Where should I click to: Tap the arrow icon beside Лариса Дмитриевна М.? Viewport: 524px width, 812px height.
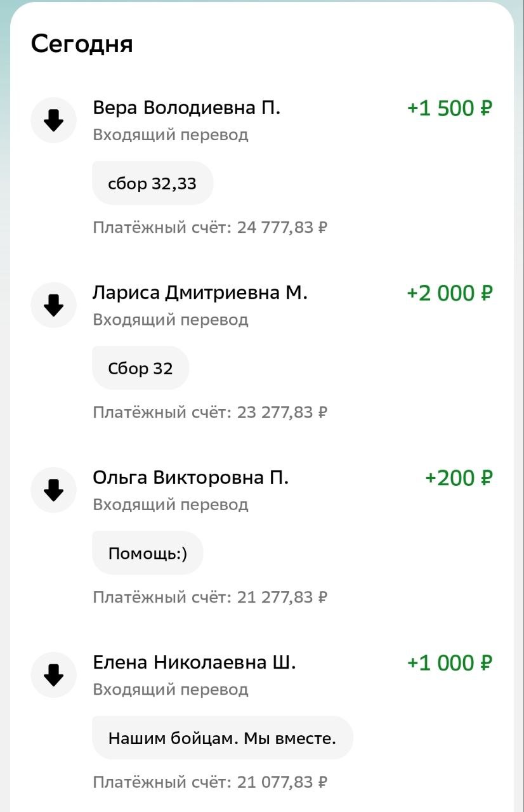(54, 305)
